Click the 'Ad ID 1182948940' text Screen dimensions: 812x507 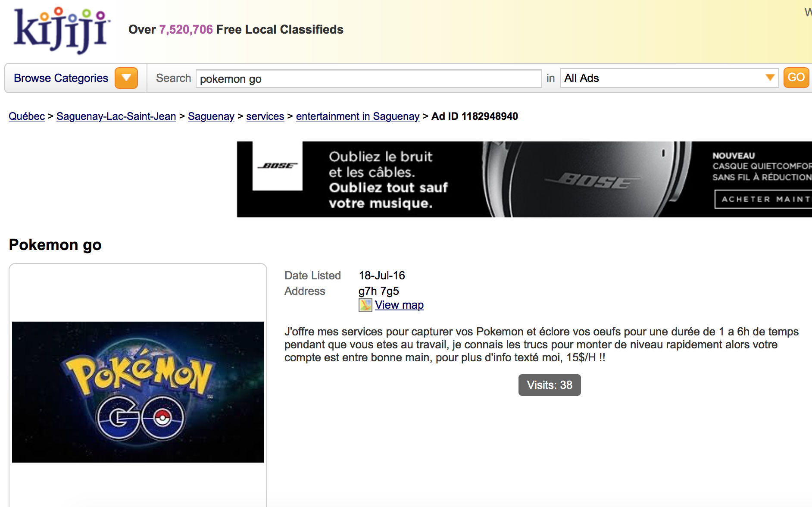475,116
